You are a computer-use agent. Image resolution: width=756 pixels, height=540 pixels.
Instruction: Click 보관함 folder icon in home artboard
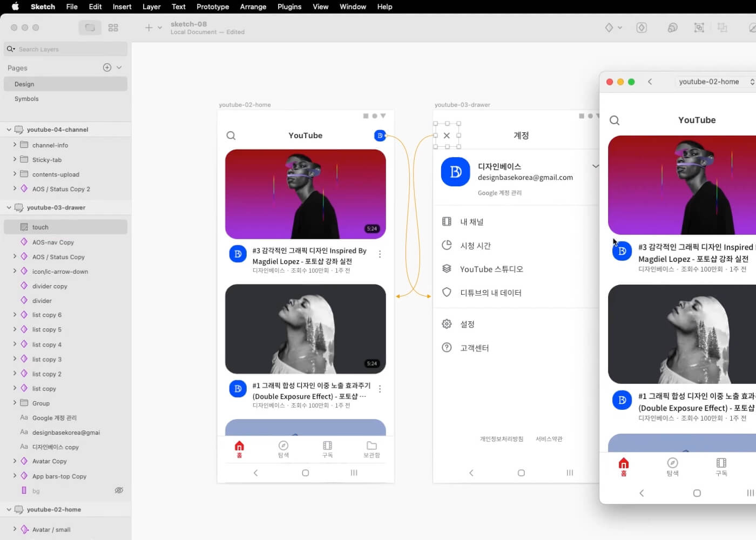point(372,446)
